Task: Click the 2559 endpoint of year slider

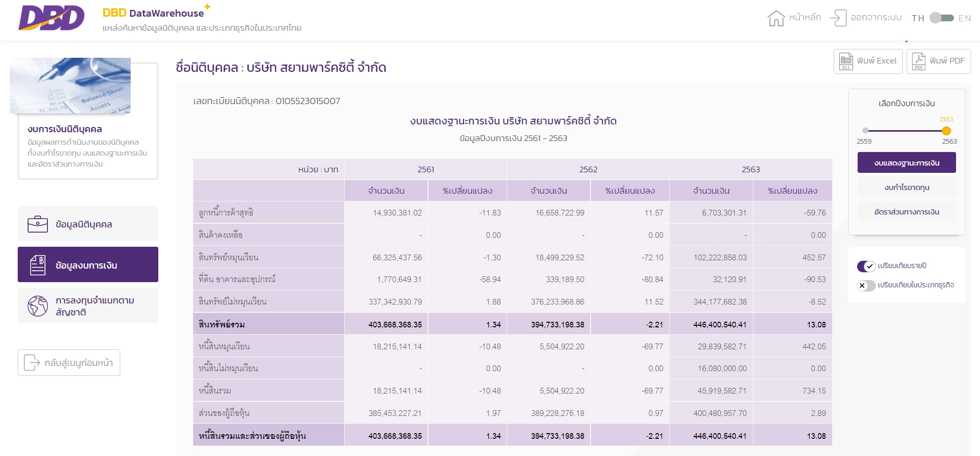Action: [x=865, y=131]
